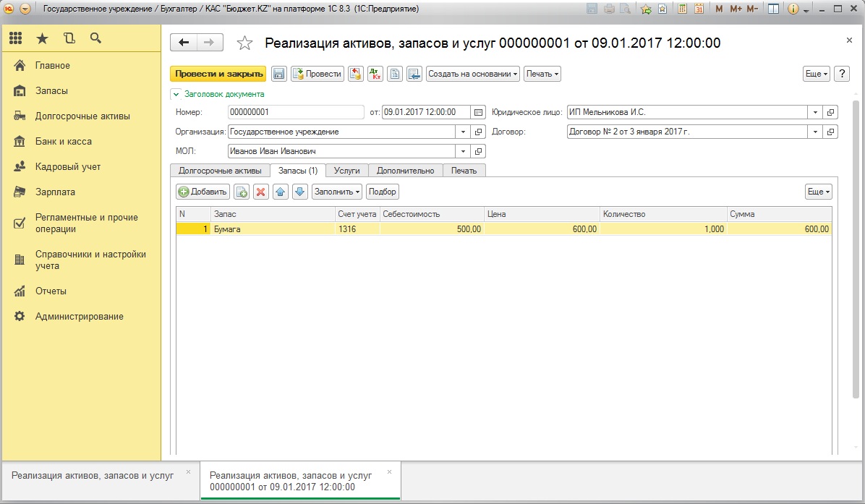The image size is (865, 504).
Task: Click the M memory button in title bar
Action: point(719,9)
